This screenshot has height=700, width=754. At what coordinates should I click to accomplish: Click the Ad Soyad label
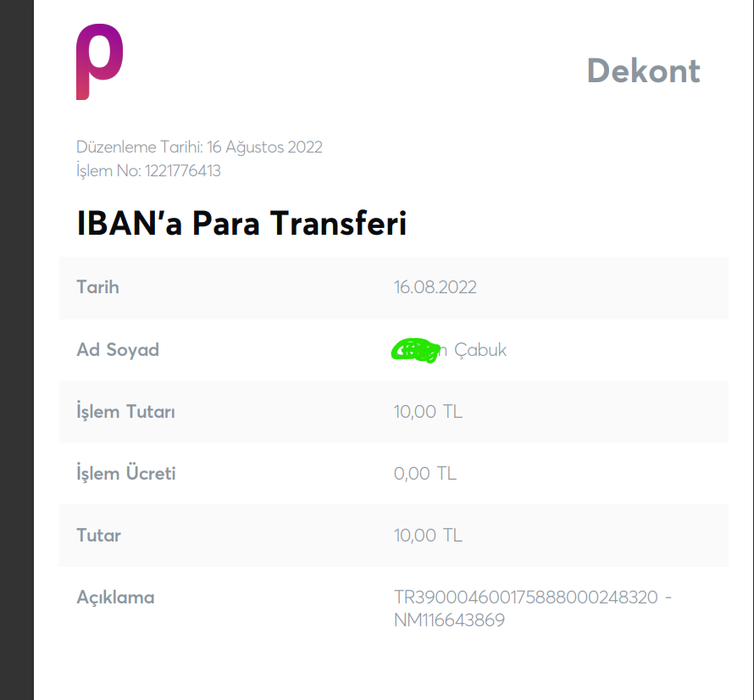point(118,350)
